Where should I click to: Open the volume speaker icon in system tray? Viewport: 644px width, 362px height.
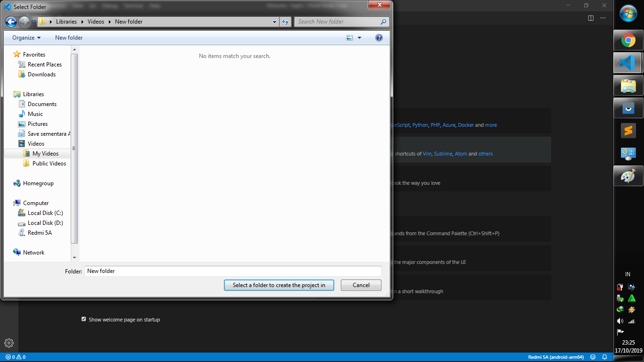620,321
